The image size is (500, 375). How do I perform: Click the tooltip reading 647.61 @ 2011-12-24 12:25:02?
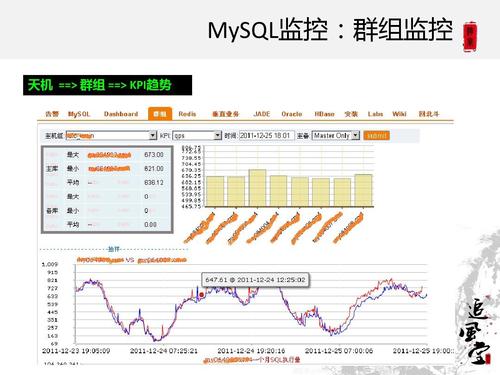[255, 280]
